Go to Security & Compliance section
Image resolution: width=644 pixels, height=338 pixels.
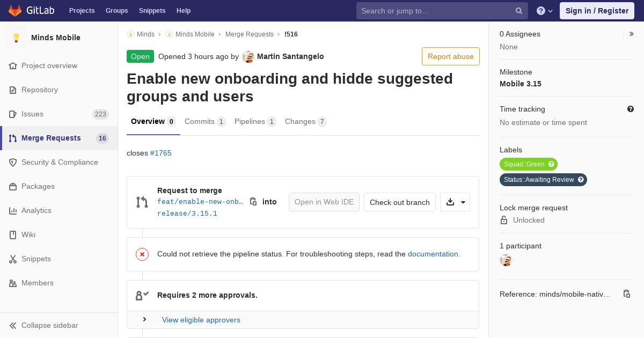tap(60, 162)
